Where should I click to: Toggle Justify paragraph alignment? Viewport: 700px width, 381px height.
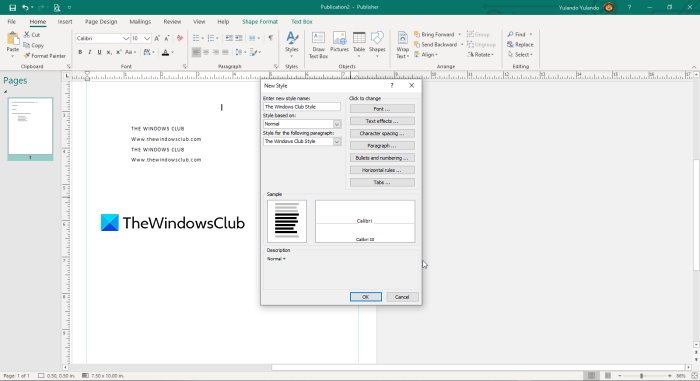225,52
